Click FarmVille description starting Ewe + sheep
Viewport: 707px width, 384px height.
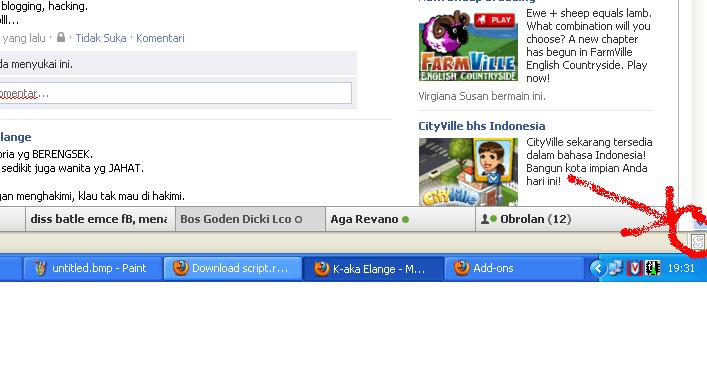pyautogui.click(x=589, y=46)
